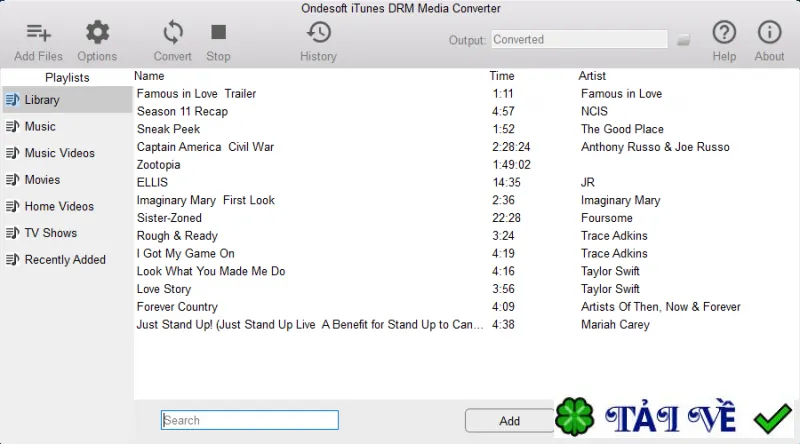Viewport: 800px width, 444px height.
Task: Browse output folder via folder icon
Action: (684, 40)
